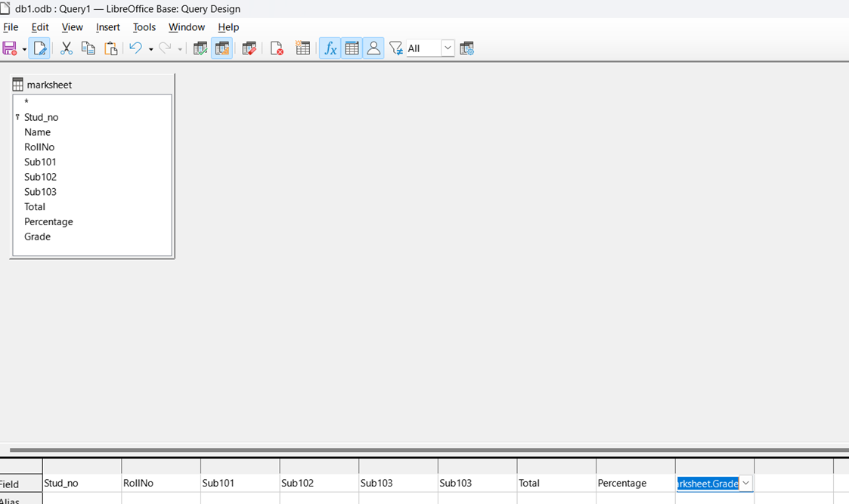
Task: Open the Help menu
Action: click(x=228, y=27)
